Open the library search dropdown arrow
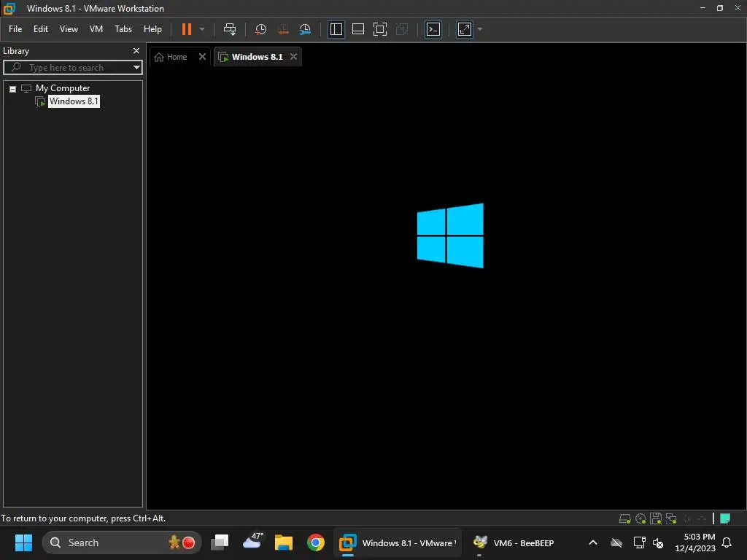 pos(136,68)
